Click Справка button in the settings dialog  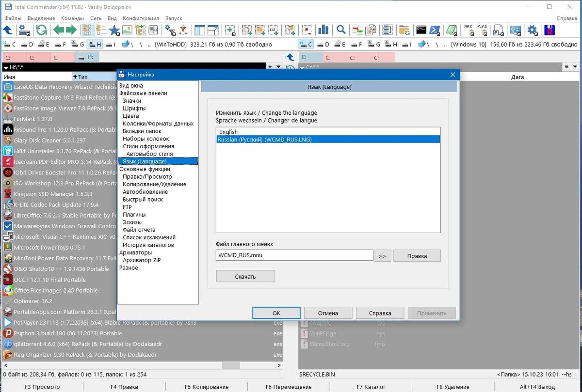click(x=380, y=313)
